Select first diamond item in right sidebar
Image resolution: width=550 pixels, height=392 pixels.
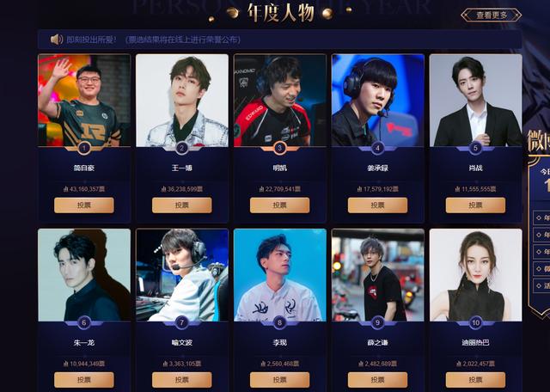click(x=541, y=217)
